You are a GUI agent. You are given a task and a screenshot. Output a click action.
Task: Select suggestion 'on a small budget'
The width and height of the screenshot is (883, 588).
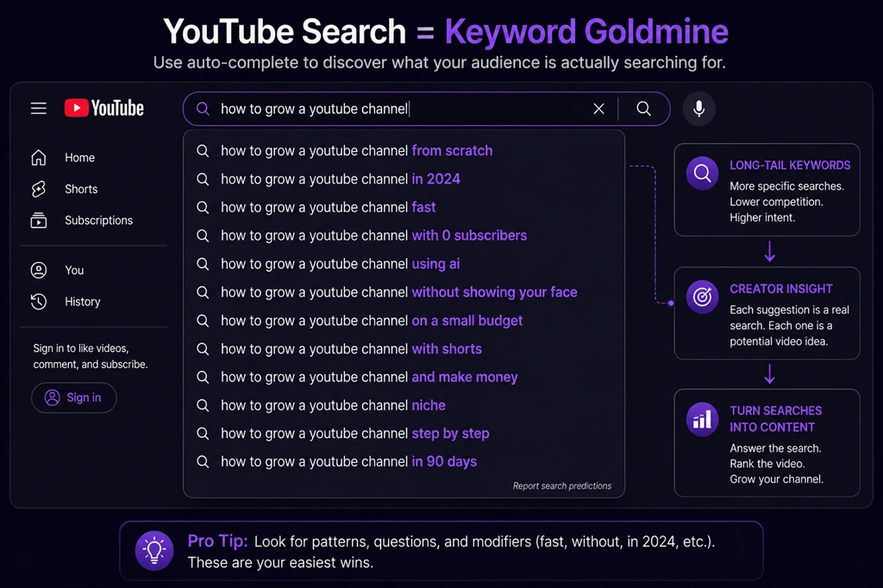point(404,321)
